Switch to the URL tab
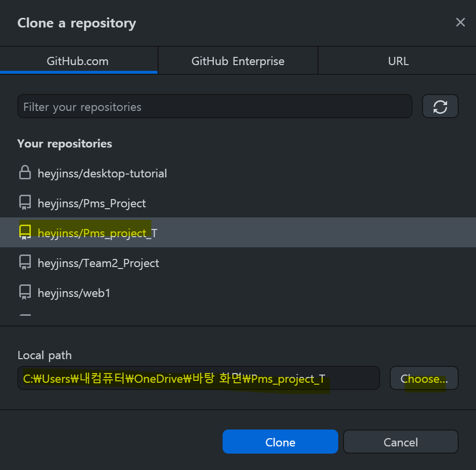This screenshot has height=470, width=476. (397, 60)
